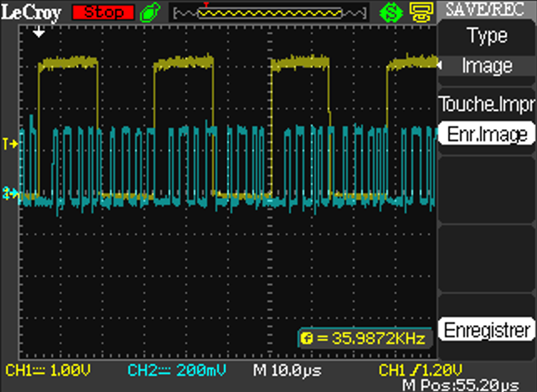The image size is (537, 392).
Task: Open the Type selection softkey
Action: click(486, 36)
